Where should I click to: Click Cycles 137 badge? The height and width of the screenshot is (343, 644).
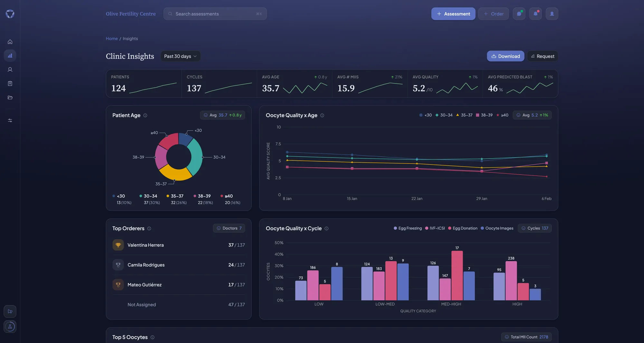coord(535,228)
